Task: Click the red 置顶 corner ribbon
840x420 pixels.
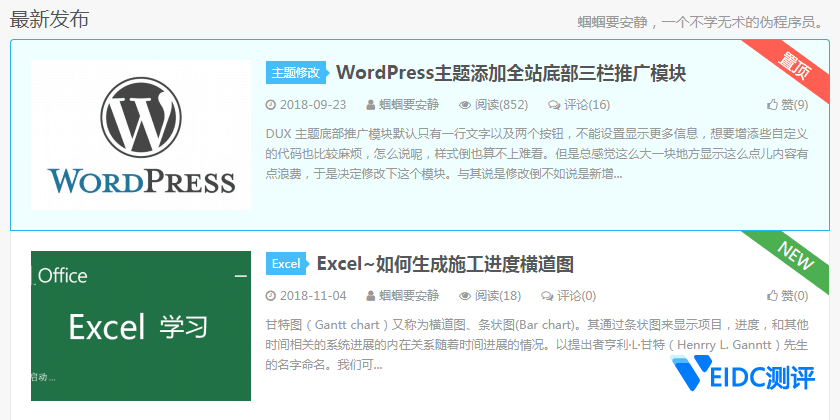Action: tap(795, 65)
